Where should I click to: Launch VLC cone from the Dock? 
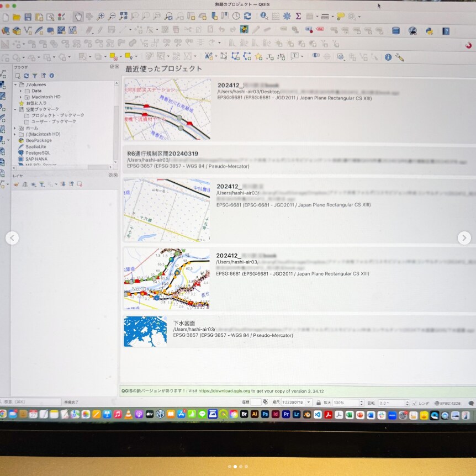point(129,414)
